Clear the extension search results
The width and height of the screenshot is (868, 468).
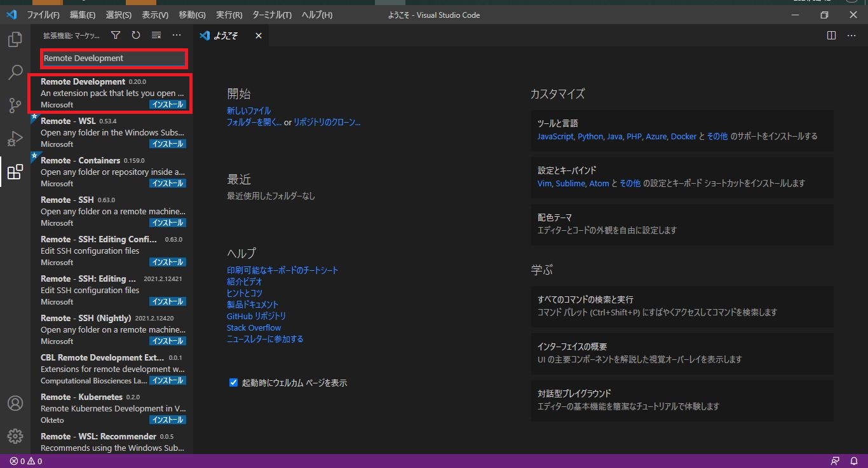pyautogui.click(x=156, y=36)
